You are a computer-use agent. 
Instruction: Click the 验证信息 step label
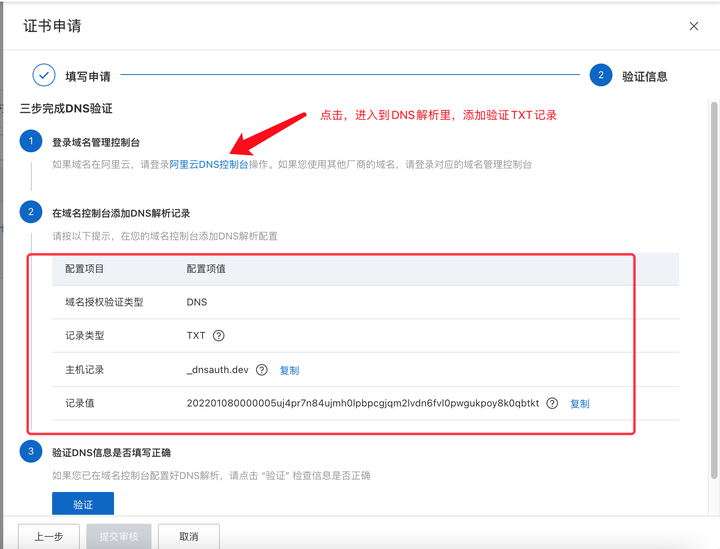click(645, 76)
